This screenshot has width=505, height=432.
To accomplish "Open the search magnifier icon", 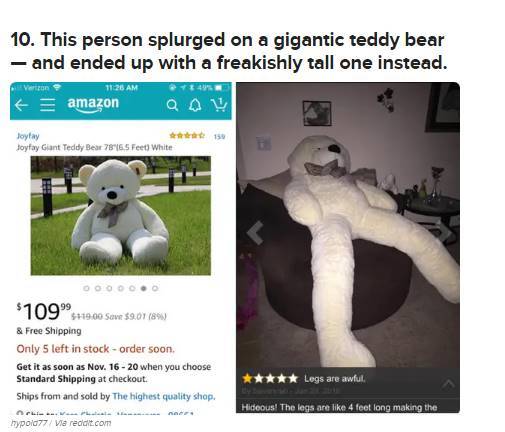I will pos(172,105).
